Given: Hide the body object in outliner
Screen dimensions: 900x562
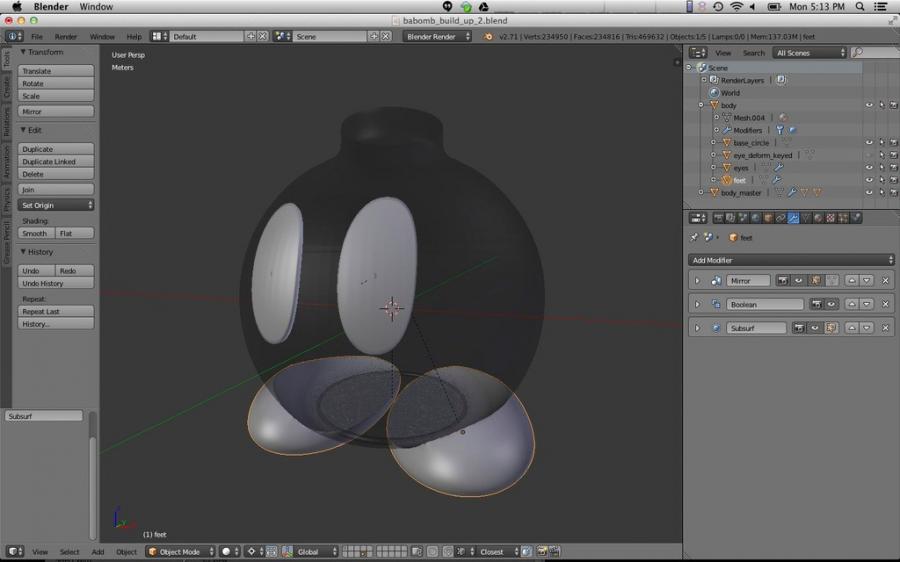Looking at the screenshot, I should pyautogui.click(x=869, y=105).
